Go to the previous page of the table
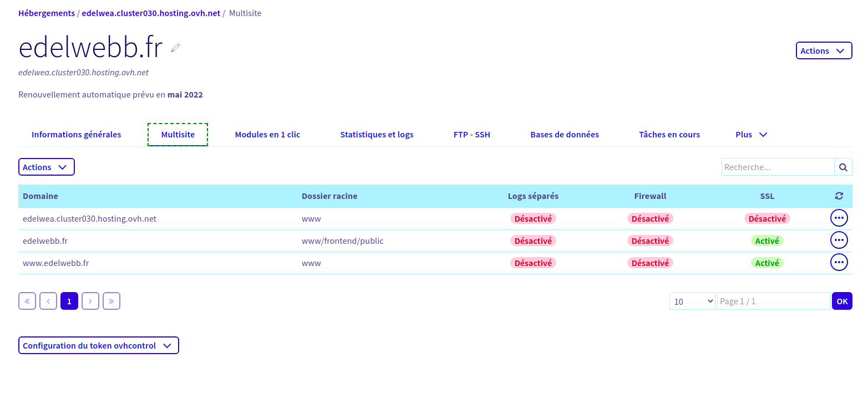The image size is (868, 404). 48,301
